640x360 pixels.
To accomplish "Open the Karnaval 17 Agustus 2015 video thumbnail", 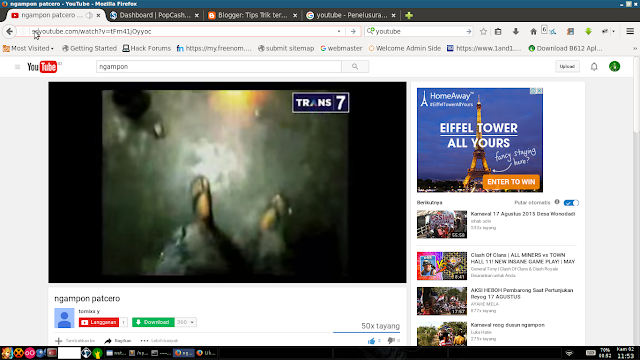I will [442, 224].
